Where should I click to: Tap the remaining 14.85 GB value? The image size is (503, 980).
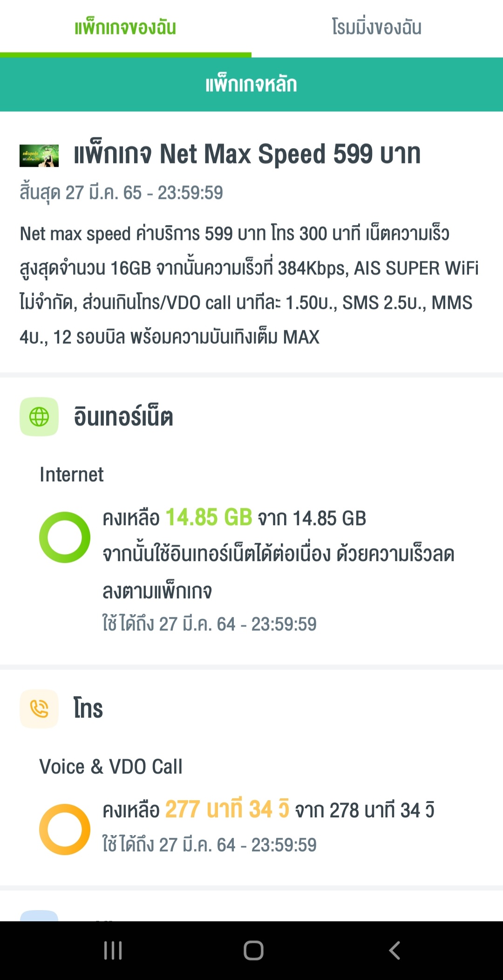(209, 517)
